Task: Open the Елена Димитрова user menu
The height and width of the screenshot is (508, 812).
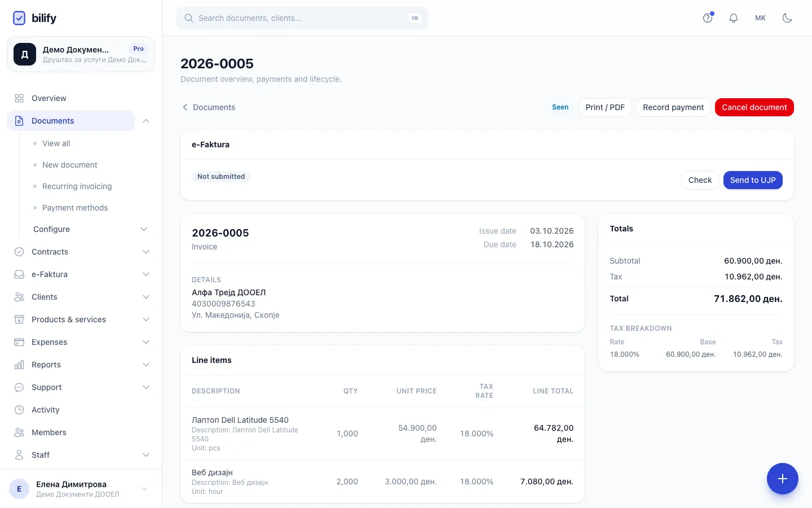Action: [x=81, y=489]
